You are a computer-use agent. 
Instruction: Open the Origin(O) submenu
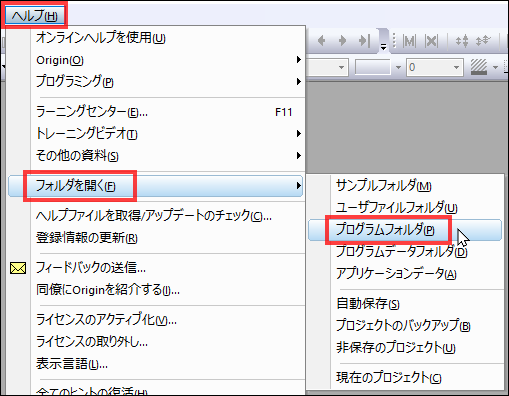pos(156,60)
